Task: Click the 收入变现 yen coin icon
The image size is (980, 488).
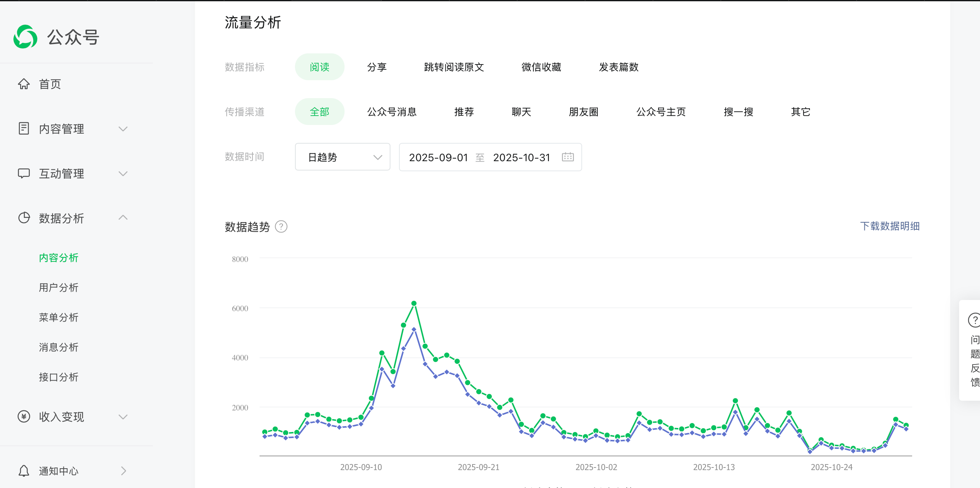Action: click(x=23, y=416)
